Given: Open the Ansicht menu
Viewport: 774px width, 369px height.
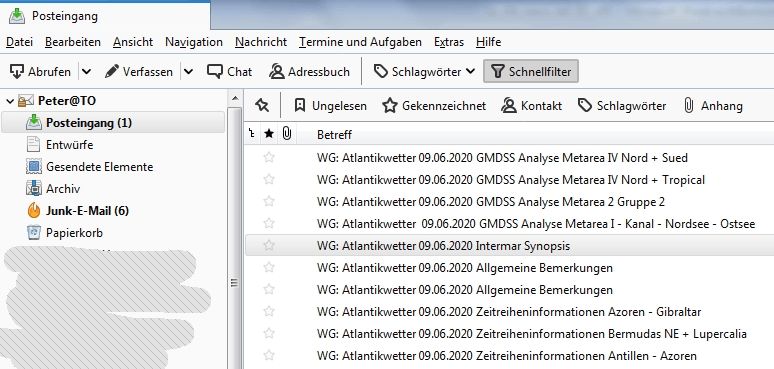Looking at the screenshot, I should point(133,42).
